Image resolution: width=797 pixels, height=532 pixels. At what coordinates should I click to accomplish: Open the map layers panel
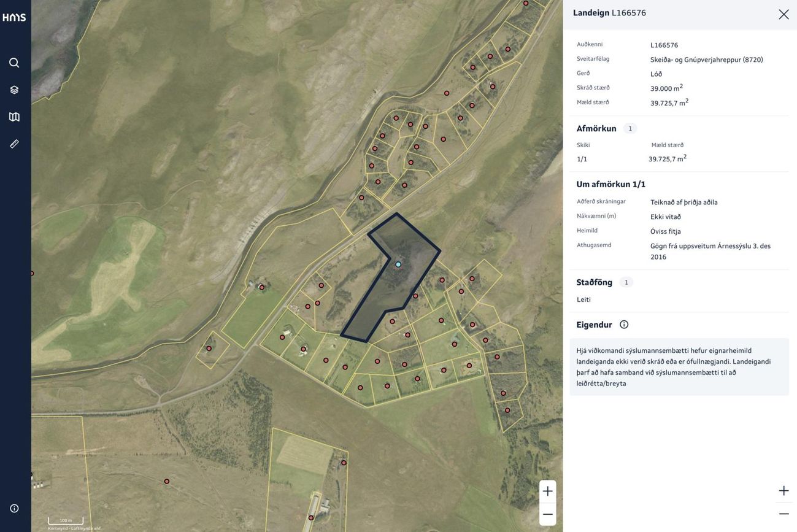coord(14,90)
